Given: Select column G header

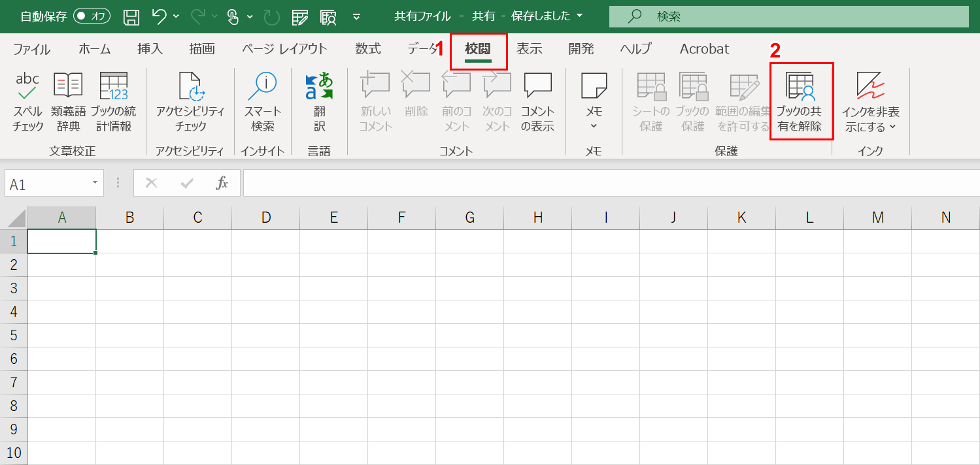Looking at the screenshot, I should (x=470, y=218).
